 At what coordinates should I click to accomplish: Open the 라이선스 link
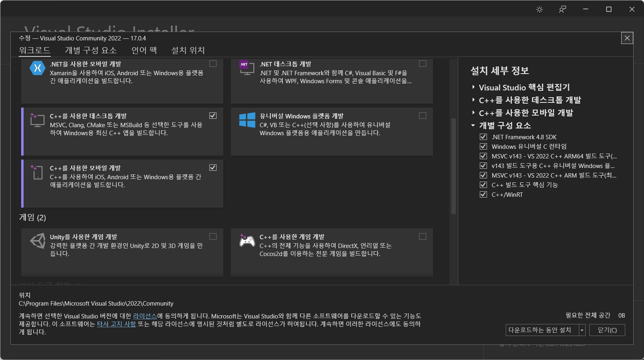point(145,316)
